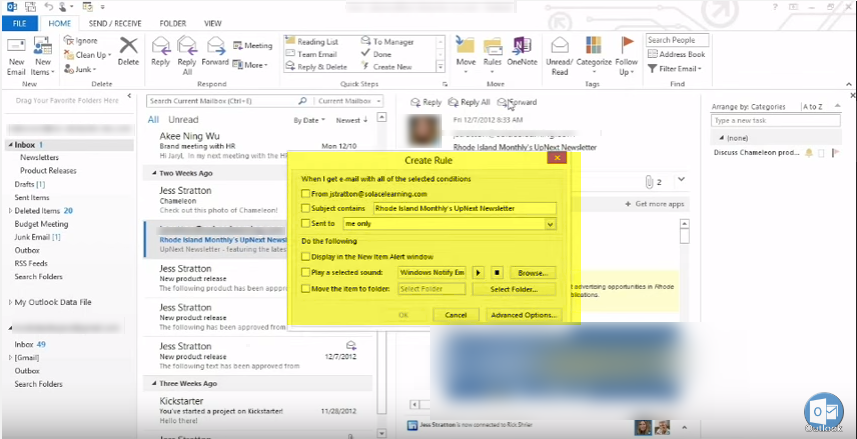Click the Advanced Options button
The height and width of the screenshot is (439, 857).
[524, 315]
